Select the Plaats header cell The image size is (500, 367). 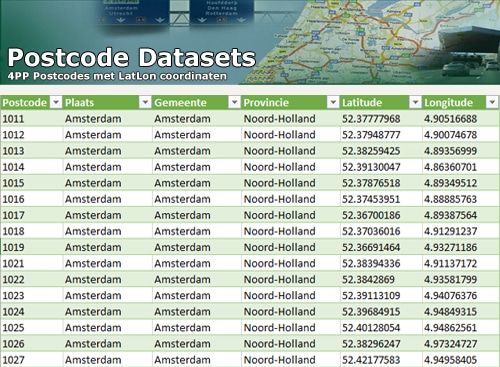[x=107, y=102]
